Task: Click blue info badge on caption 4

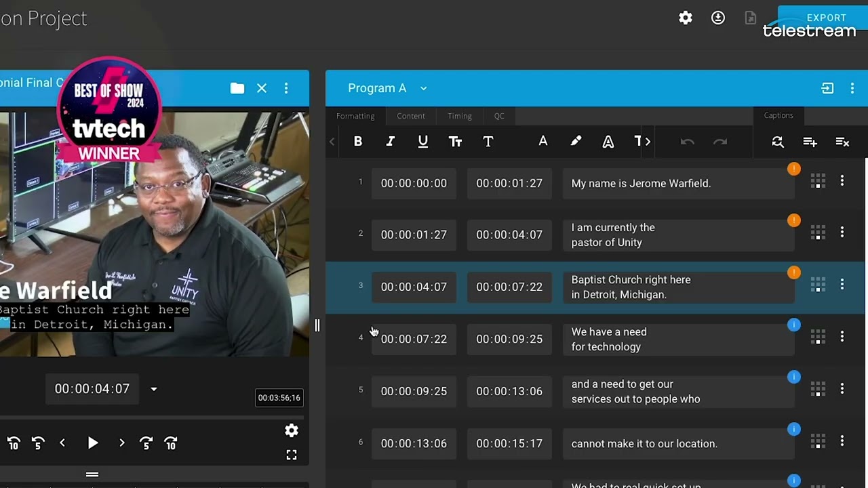Action: click(x=794, y=325)
